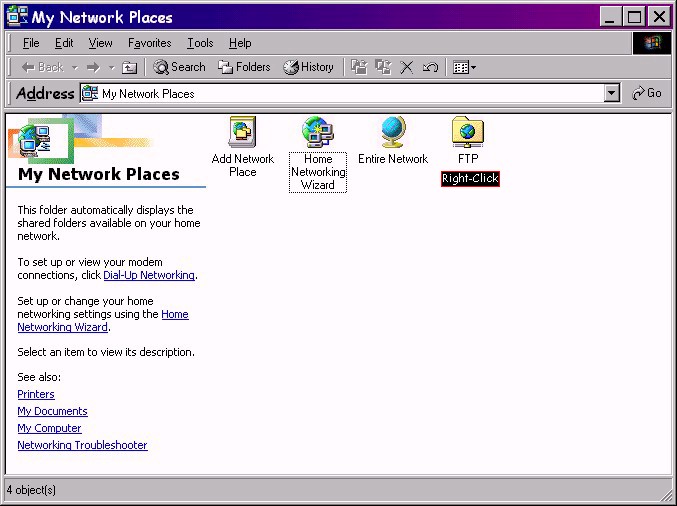This screenshot has height=506, width=677.
Task: Open the Search pane
Action: click(x=179, y=67)
